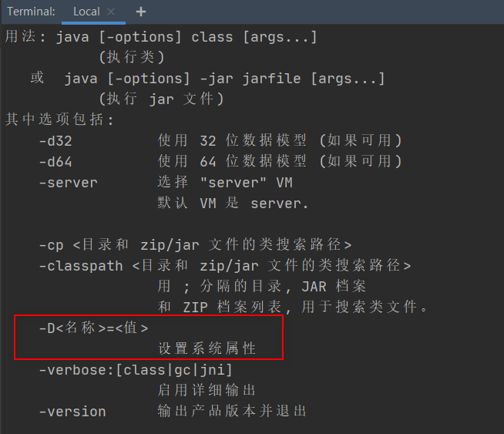Viewport: 504px width, 434px height.
Task: Add a new terminal session with plus icon
Action: tap(141, 12)
